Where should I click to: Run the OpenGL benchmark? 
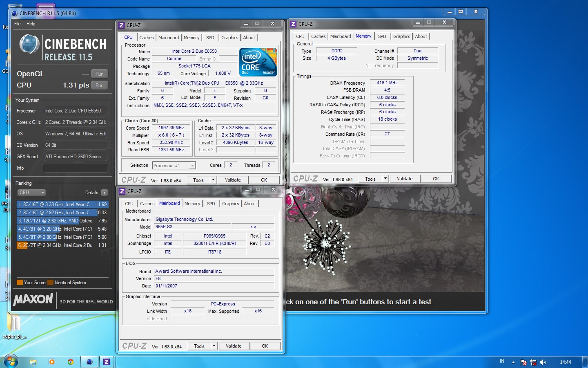click(x=100, y=74)
